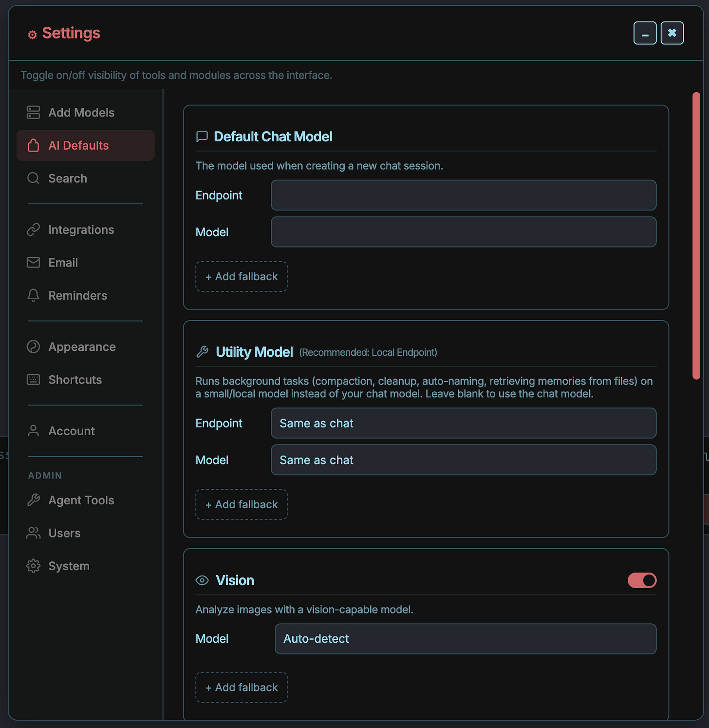Open the Users admin section
This screenshot has width=709, height=728.
pyautogui.click(x=86, y=533)
